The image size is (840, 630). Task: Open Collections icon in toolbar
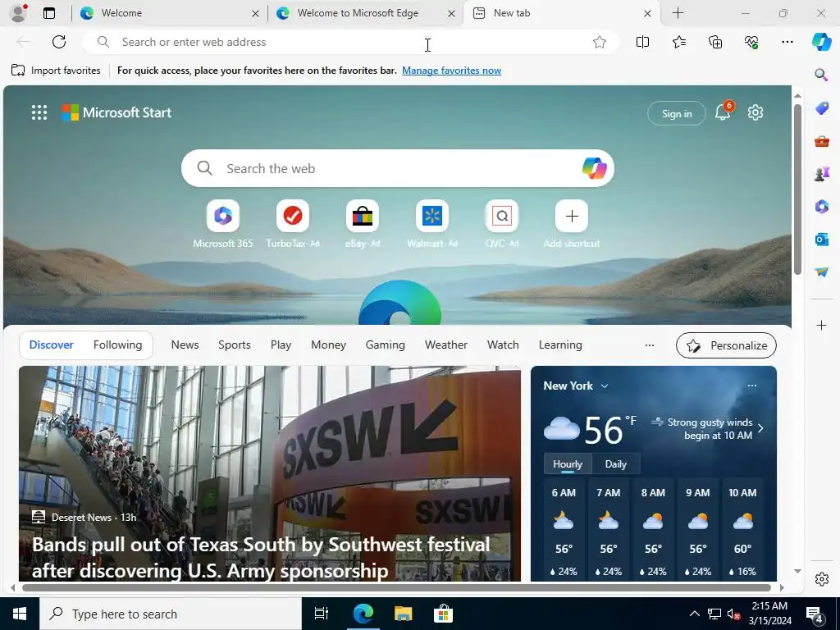pos(715,42)
